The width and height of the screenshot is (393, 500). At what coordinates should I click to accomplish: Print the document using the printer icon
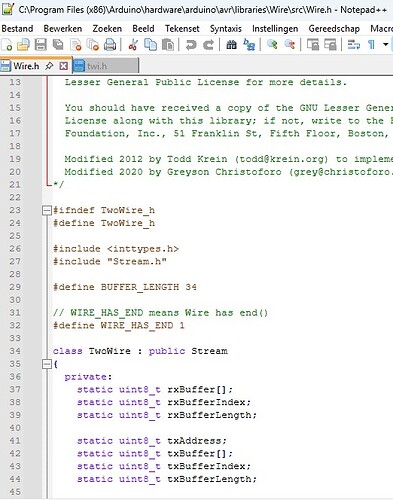[110, 44]
